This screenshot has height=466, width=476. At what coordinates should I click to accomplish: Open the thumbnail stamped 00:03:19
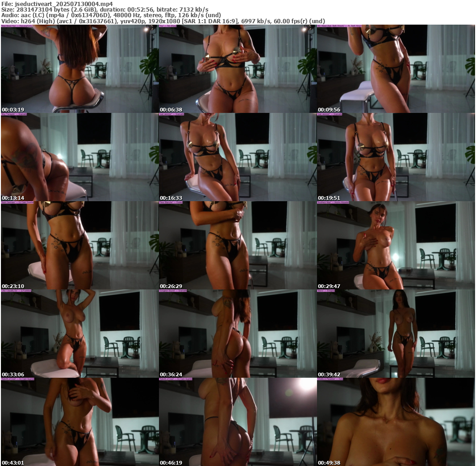79,69
